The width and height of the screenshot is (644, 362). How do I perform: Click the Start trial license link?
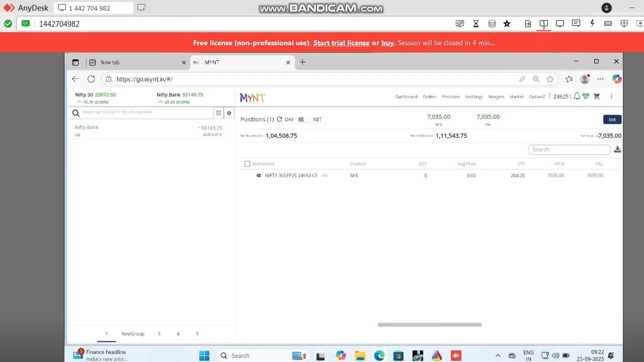(x=342, y=43)
